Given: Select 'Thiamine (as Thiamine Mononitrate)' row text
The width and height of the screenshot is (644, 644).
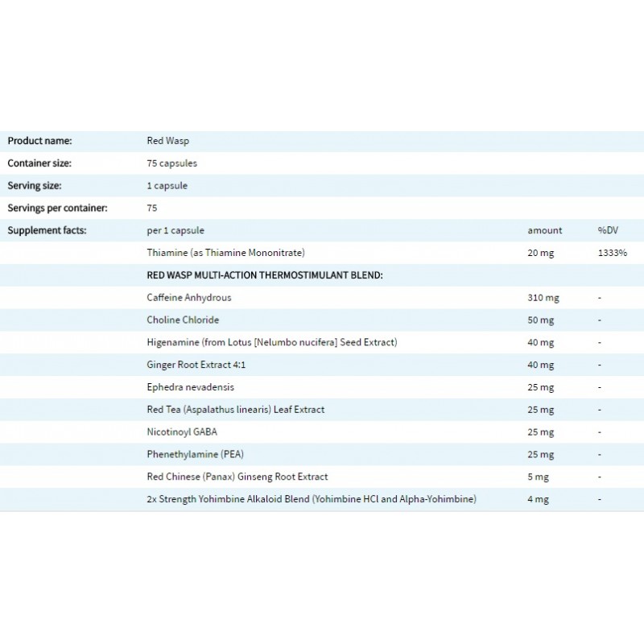Looking at the screenshot, I should (x=226, y=253).
